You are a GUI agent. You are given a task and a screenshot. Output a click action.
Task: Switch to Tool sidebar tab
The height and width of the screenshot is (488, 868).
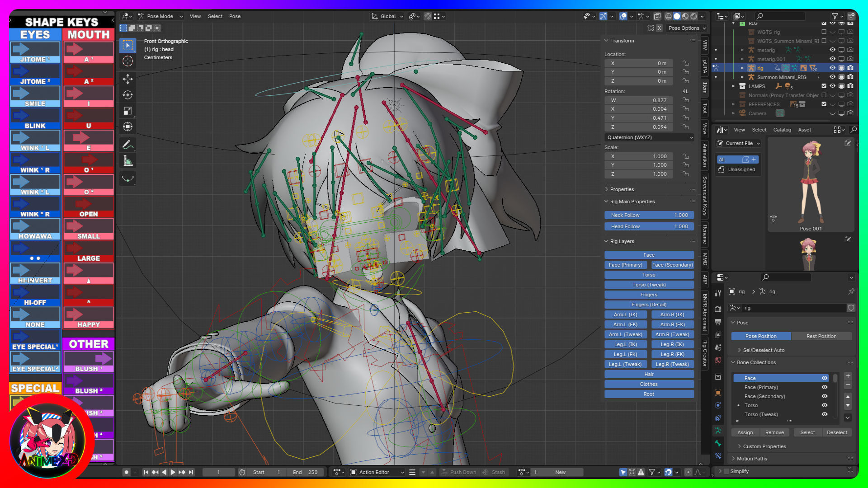point(705,108)
